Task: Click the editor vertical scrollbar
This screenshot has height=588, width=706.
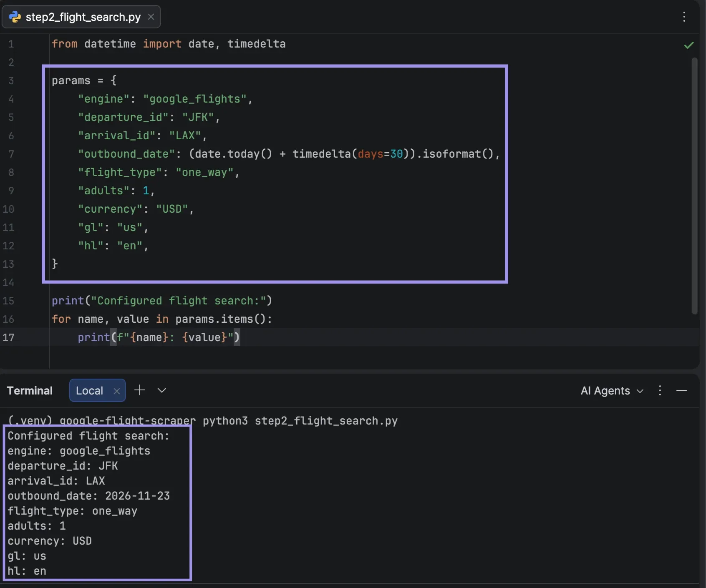Action: 694,186
